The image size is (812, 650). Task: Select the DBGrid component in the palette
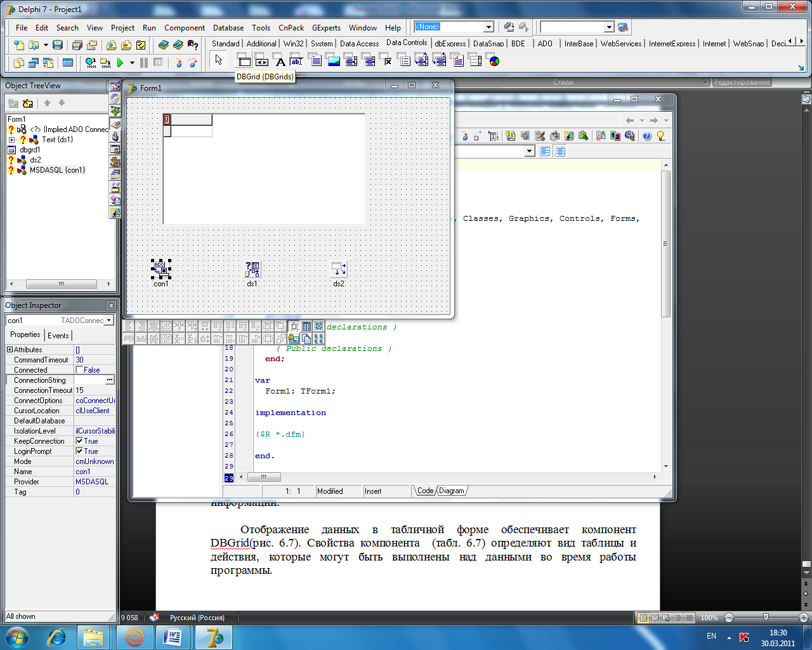pos(244,60)
